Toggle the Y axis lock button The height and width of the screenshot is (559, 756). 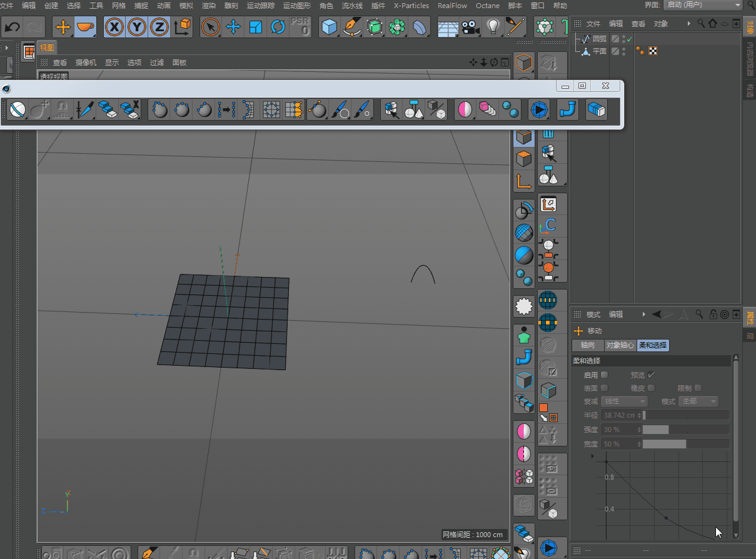pyautogui.click(x=138, y=27)
